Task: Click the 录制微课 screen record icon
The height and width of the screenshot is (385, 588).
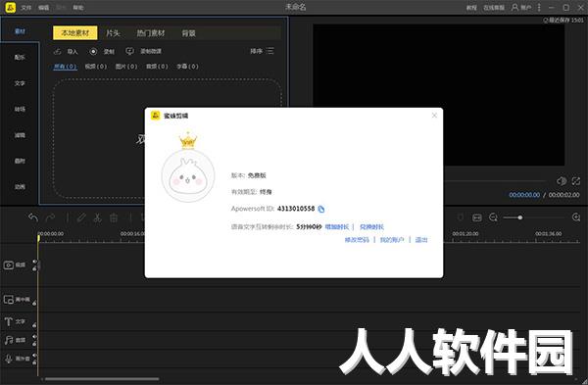Action: click(x=129, y=51)
